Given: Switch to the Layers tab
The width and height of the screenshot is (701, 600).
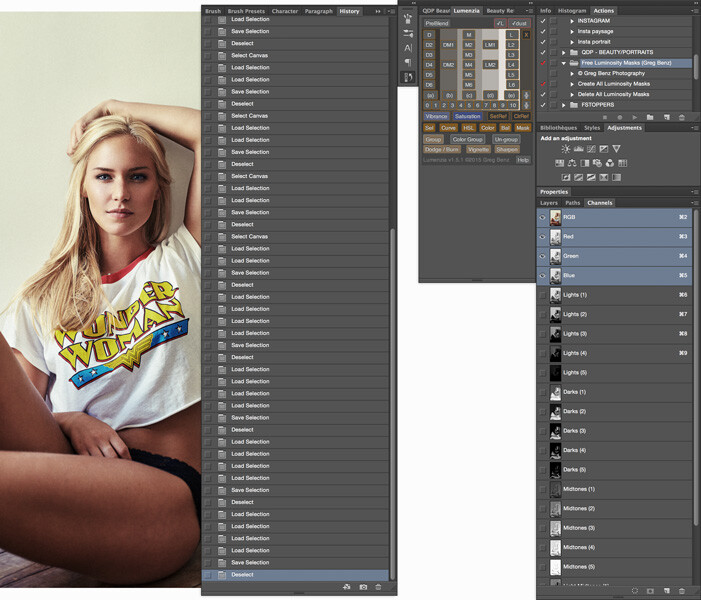Looking at the screenshot, I should click(549, 203).
